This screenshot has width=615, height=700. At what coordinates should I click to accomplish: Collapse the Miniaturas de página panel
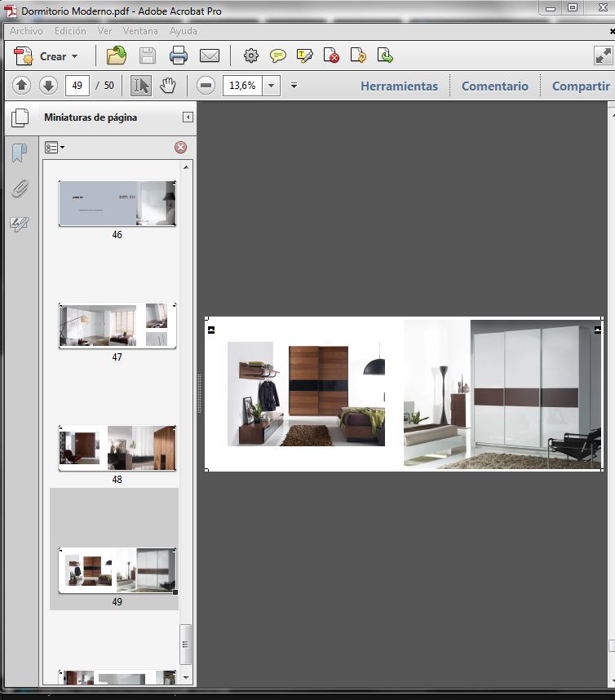(188, 117)
